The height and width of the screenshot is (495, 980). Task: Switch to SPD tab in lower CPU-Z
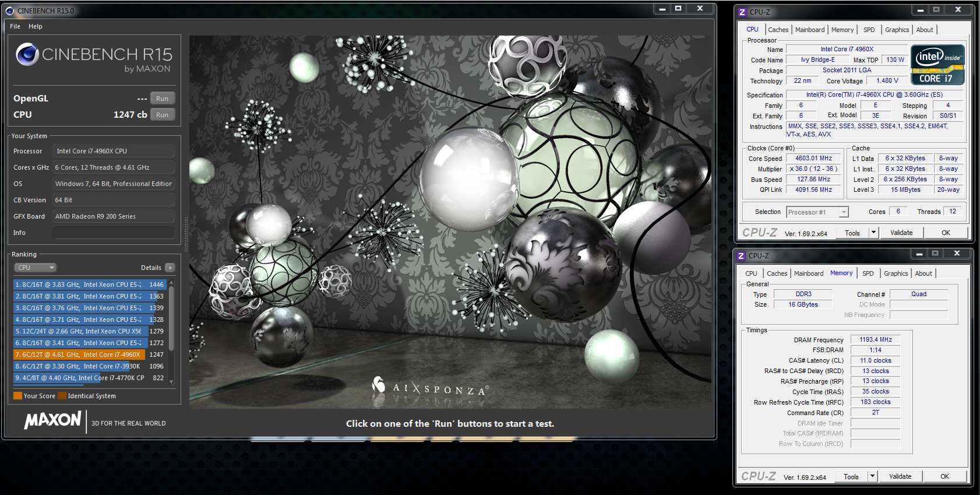(x=868, y=273)
